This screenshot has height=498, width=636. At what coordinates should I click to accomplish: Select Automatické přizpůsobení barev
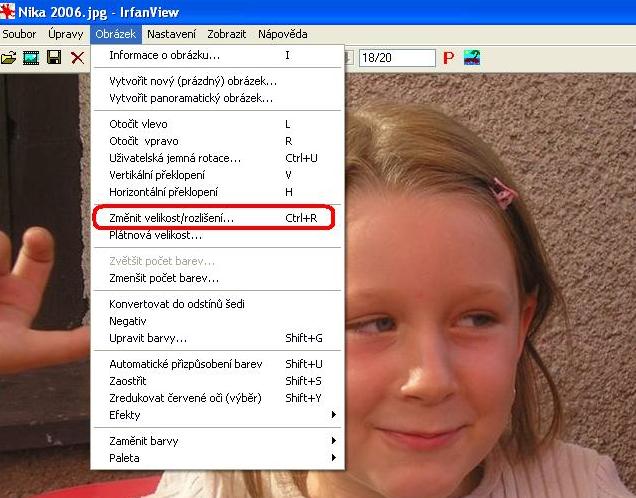coord(217,364)
